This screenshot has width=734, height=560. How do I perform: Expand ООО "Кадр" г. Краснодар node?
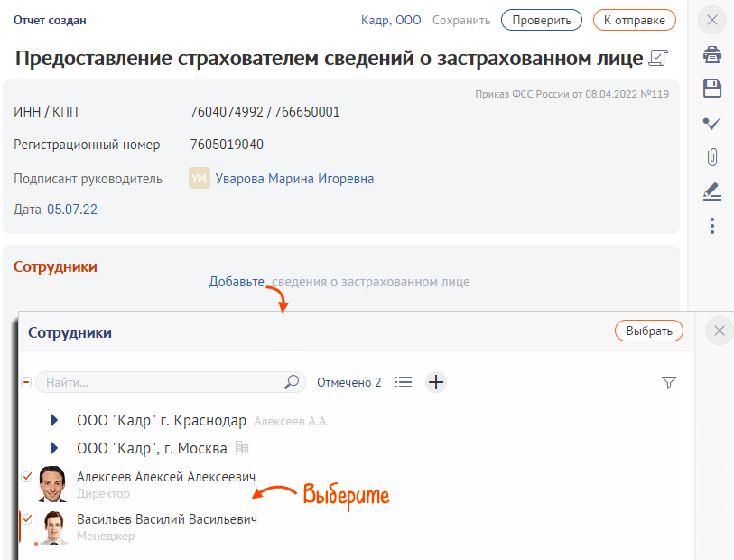click(x=54, y=420)
